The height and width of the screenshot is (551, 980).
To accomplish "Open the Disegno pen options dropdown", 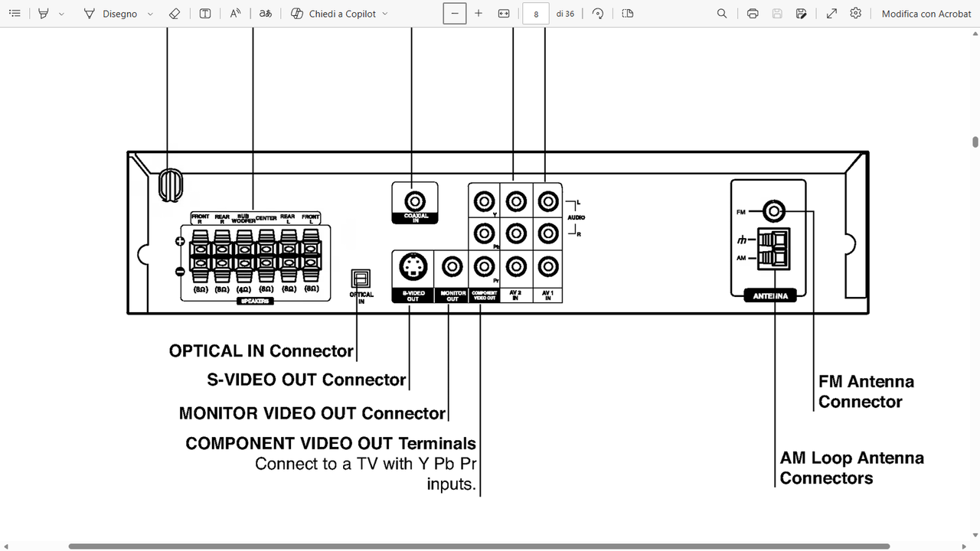I will (x=150, y=14).
